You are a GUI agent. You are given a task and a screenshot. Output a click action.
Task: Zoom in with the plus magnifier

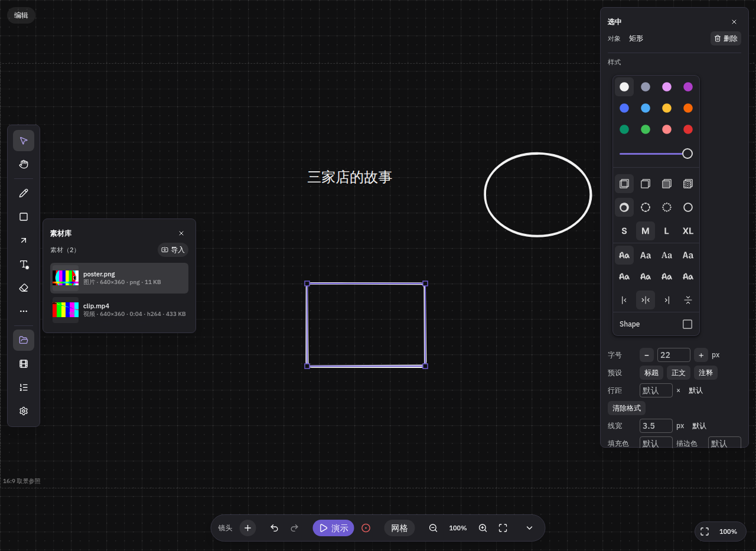click(x=483, y=528)
